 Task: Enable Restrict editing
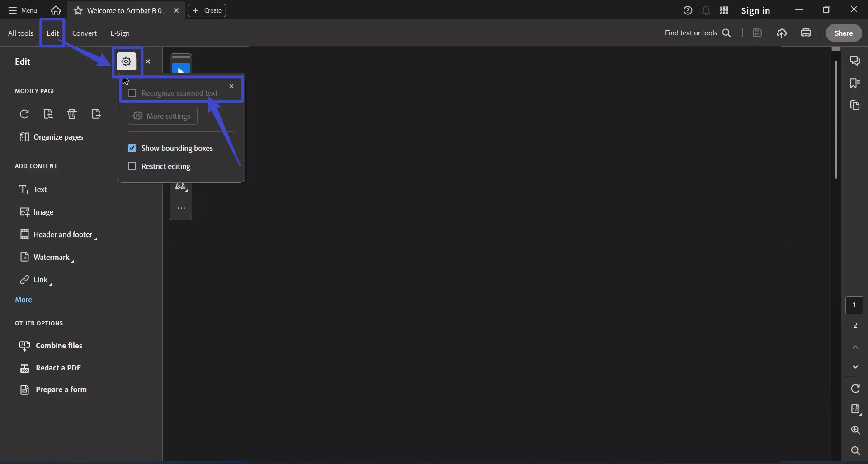coord(132,166)
